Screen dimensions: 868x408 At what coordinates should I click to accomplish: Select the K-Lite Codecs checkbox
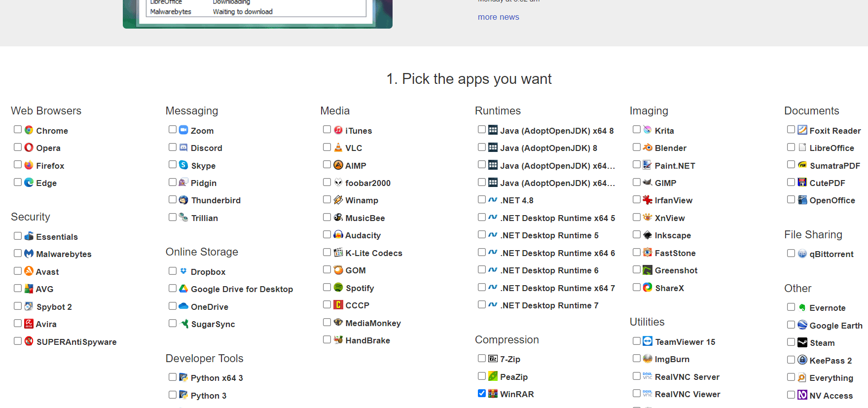(x=327, y=252)
